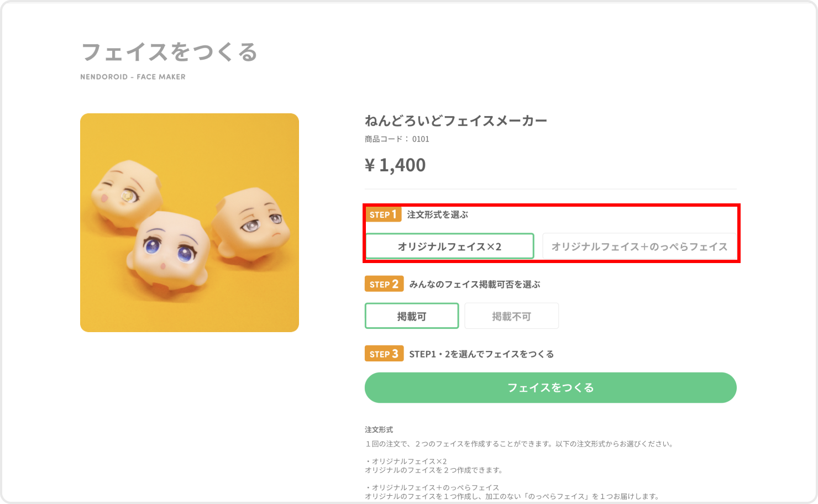Choose 掲載可 for face publication
This screenshot has width=818, height=504.
pos(412,316)
